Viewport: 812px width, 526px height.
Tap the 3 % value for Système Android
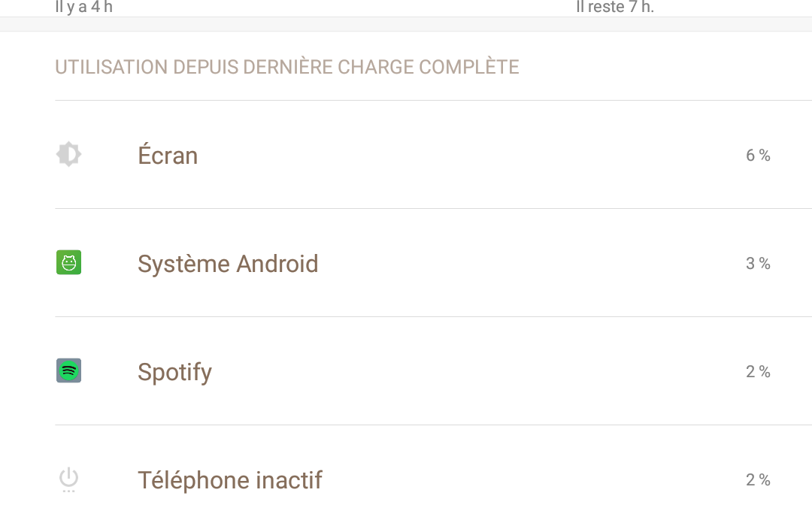coord(758,263)
